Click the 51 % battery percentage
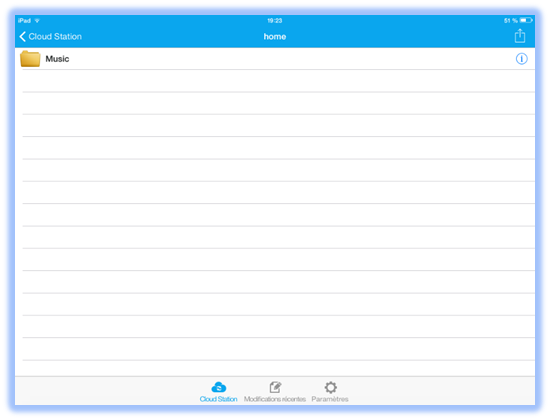550x420 pixels. 511,21
